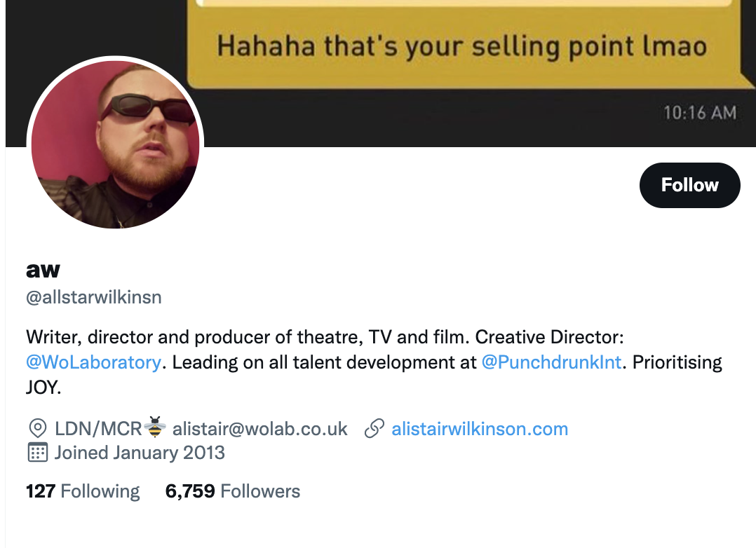Click the LDN/MCR location text

(98, 429)
